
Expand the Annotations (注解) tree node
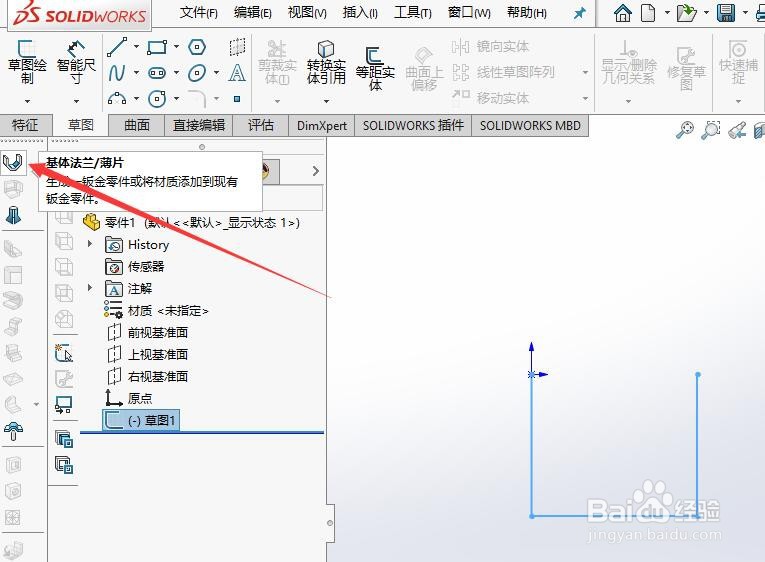coord(90,287)
